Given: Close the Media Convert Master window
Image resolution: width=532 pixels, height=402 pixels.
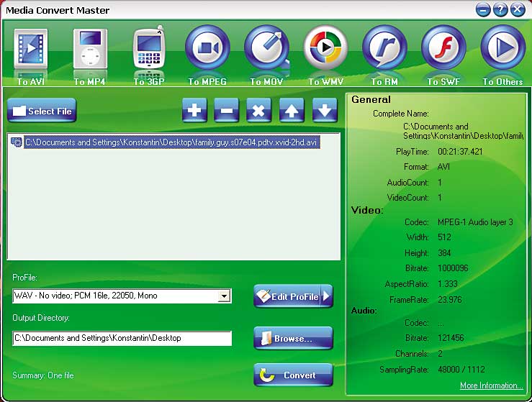Looking at the screenshot, I should point(518,9).
